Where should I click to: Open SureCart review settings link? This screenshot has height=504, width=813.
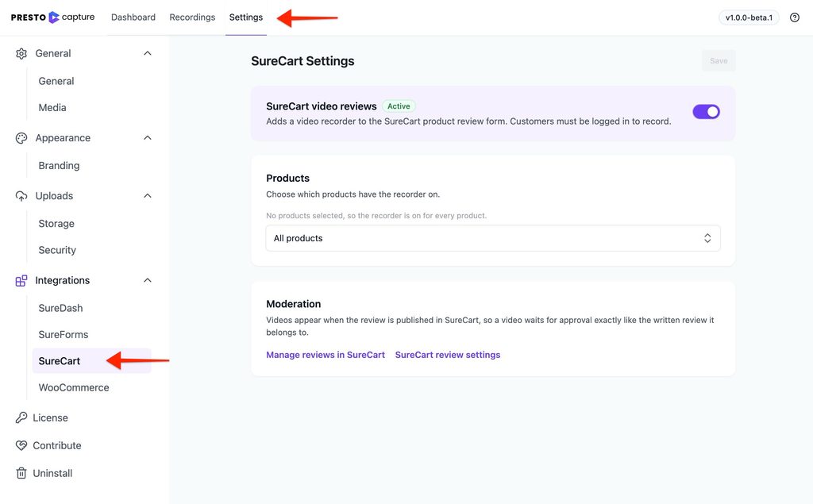[x=448, y=355]
